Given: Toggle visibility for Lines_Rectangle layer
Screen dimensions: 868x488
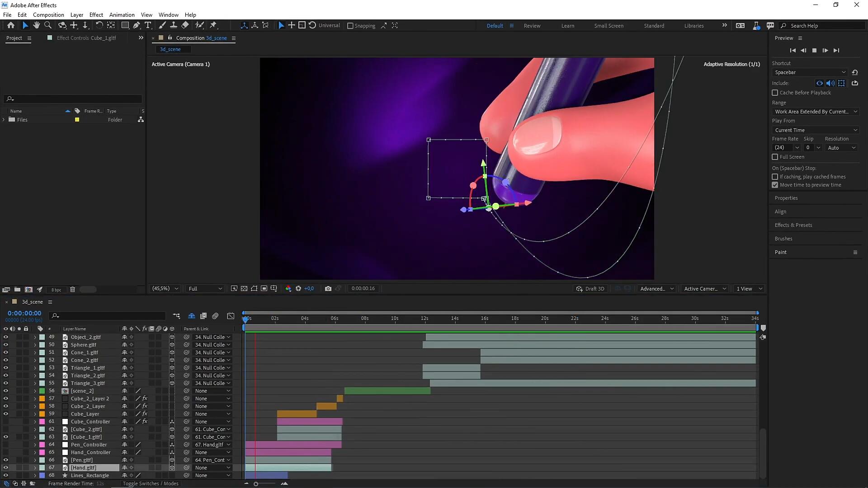Looking at the screenshot, I should (x=5, y=475).
